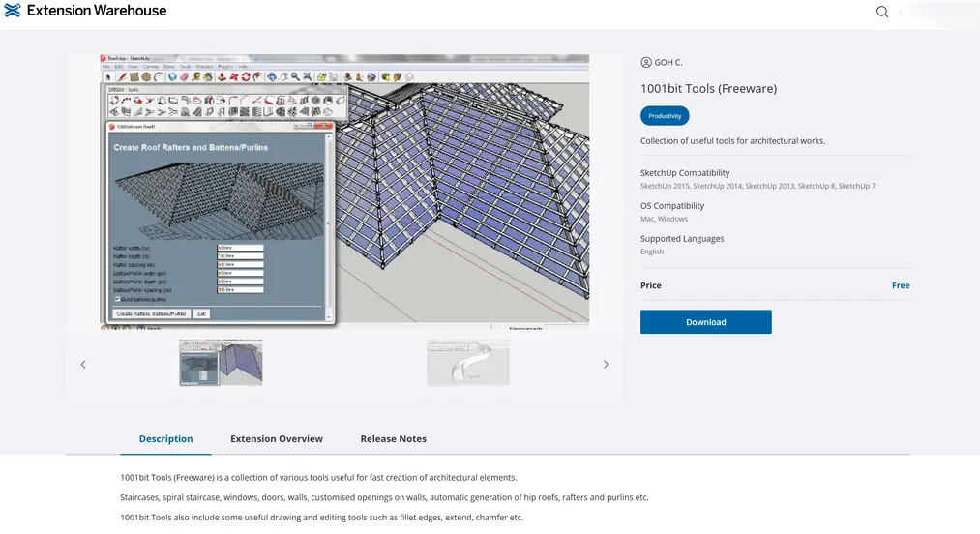This screenshot has height=534, width=980.
Task: Click description line about fillet edges, chamfer
Action: 321,518
